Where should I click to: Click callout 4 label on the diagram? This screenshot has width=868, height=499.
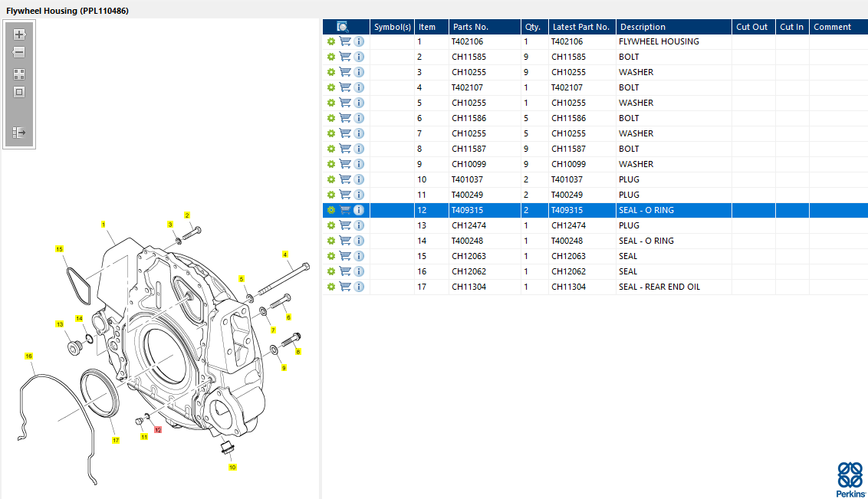(x=284, y=254)
